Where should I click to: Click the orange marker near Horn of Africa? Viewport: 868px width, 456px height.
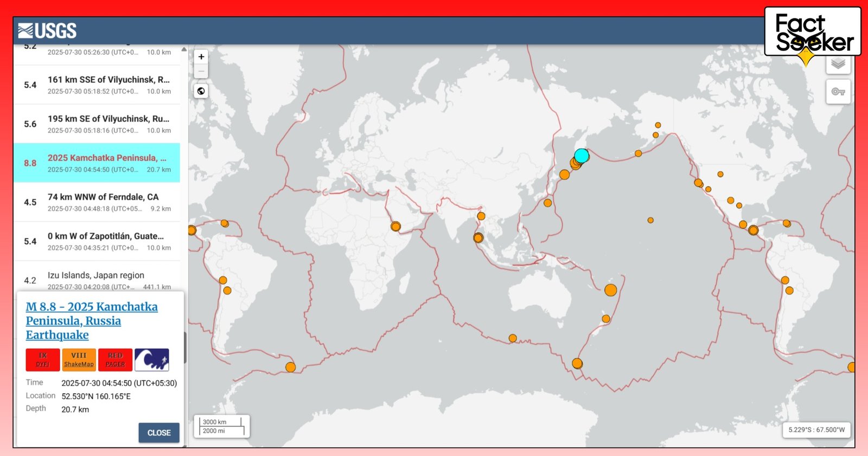395,227
